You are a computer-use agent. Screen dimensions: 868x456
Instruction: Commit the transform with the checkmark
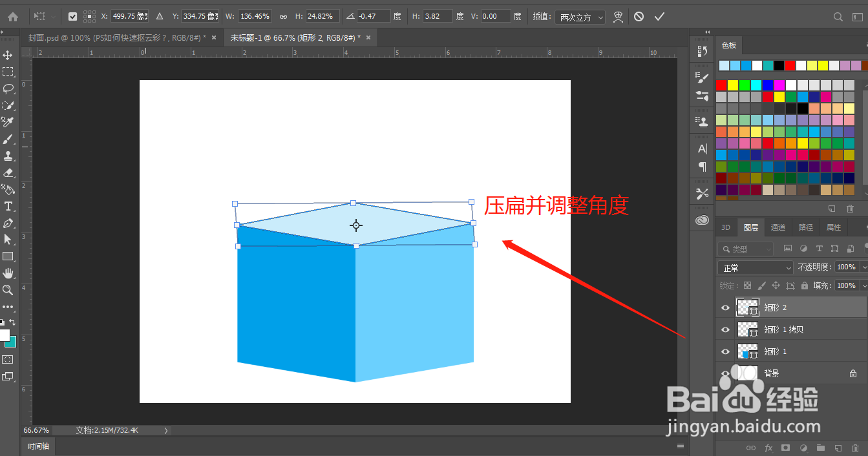tap(659, 17)
